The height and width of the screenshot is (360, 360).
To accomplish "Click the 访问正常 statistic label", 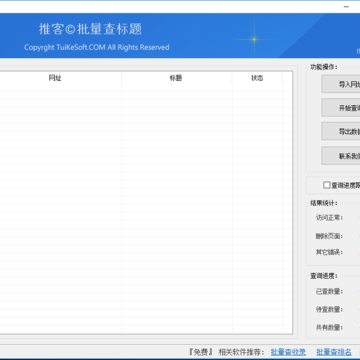I will pyautogui.click(x=329, y=218).
